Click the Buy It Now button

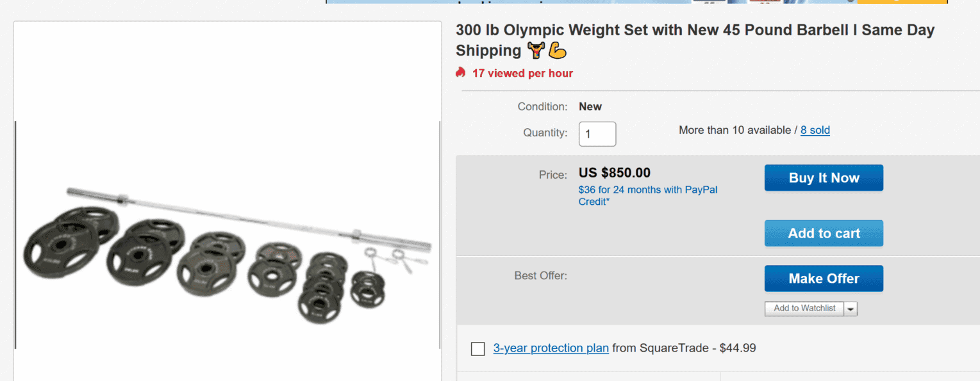(824, 178)
